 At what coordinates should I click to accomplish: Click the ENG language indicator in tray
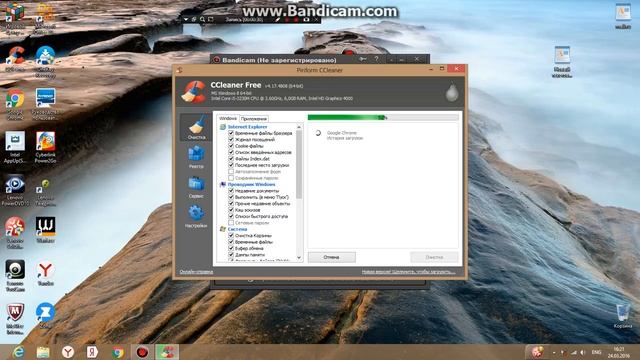(596, 352)
